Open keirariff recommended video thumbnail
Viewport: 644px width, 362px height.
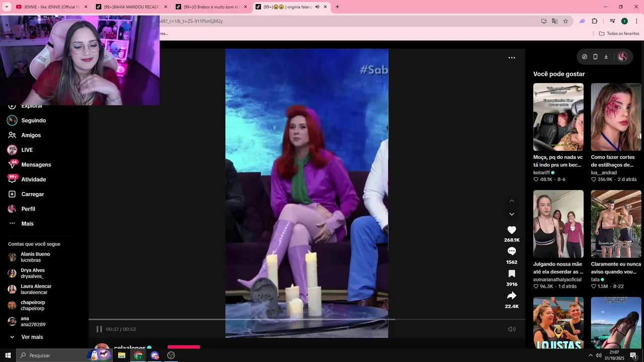coord(558,117)
